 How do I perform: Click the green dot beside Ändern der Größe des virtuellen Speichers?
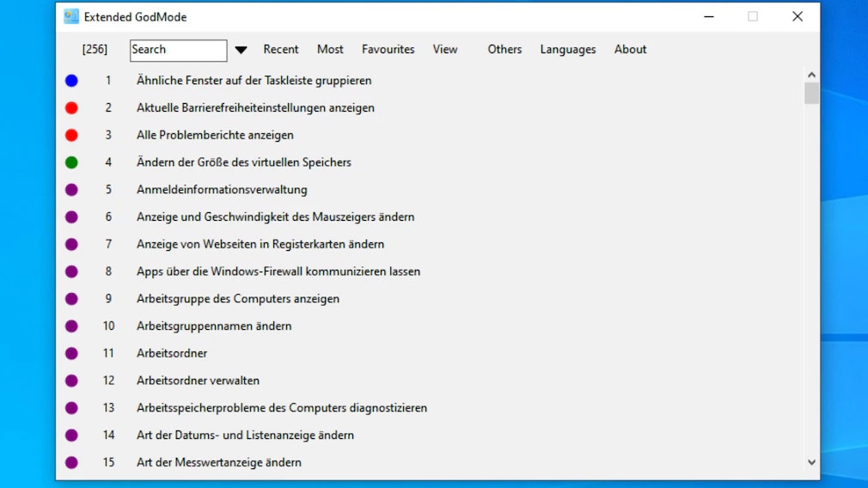coord(71,162)
